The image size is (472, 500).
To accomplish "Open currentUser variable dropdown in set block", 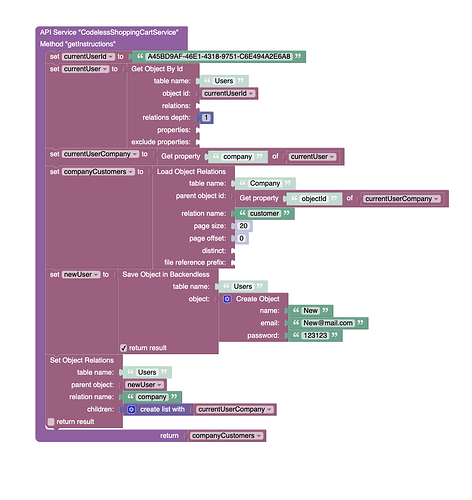I will [x=86, y=69].
